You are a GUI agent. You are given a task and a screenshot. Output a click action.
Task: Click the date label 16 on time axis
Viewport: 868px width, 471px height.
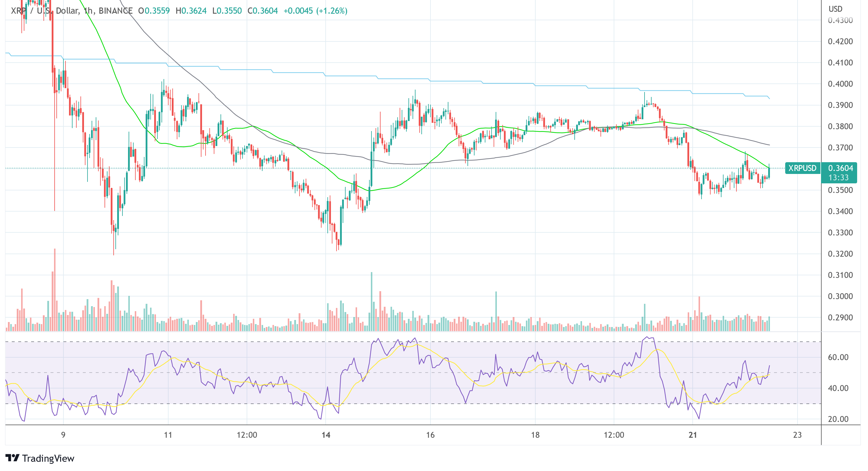click(430, 435)
